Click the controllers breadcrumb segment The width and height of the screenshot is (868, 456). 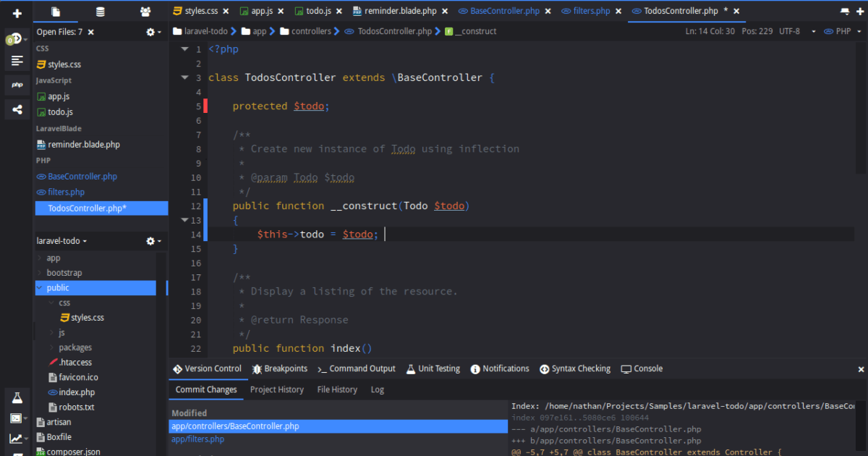click(x=306, y=32)
